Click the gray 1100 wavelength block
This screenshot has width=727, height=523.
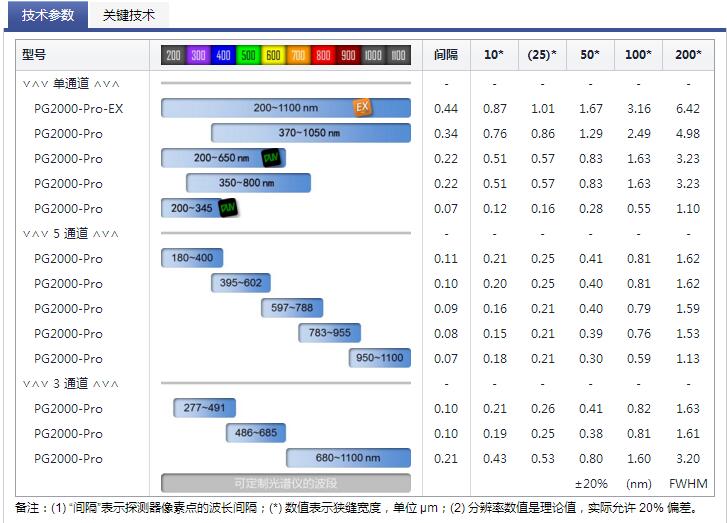tap(398, 56)
